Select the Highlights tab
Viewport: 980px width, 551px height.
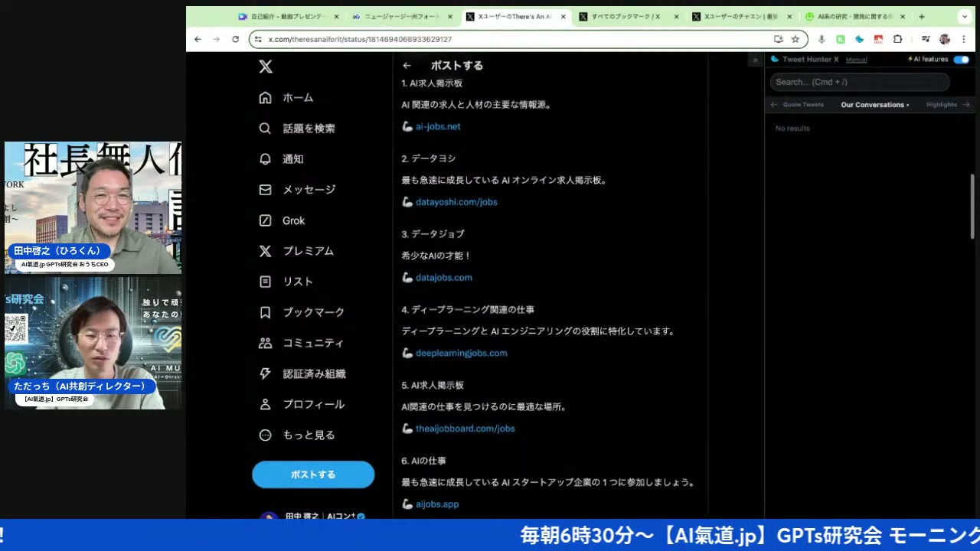click(x=942, y=105)
